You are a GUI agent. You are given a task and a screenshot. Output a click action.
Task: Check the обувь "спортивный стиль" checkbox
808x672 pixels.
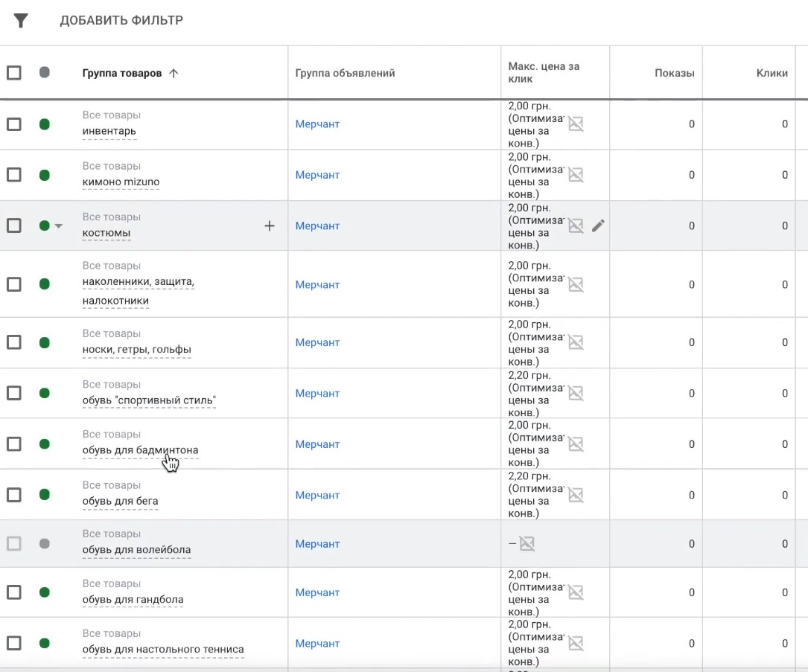coord(14,394)
